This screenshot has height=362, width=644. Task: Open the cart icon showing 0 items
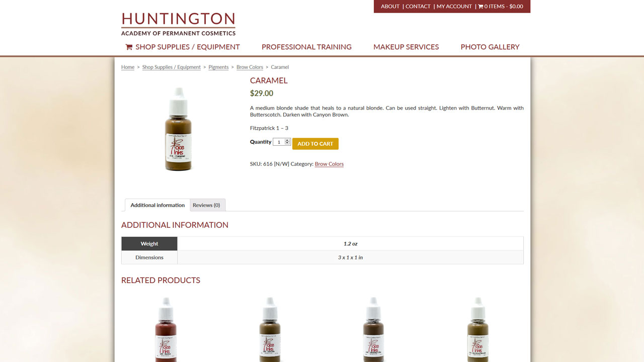pyautogui.click(x=480, y=7)
